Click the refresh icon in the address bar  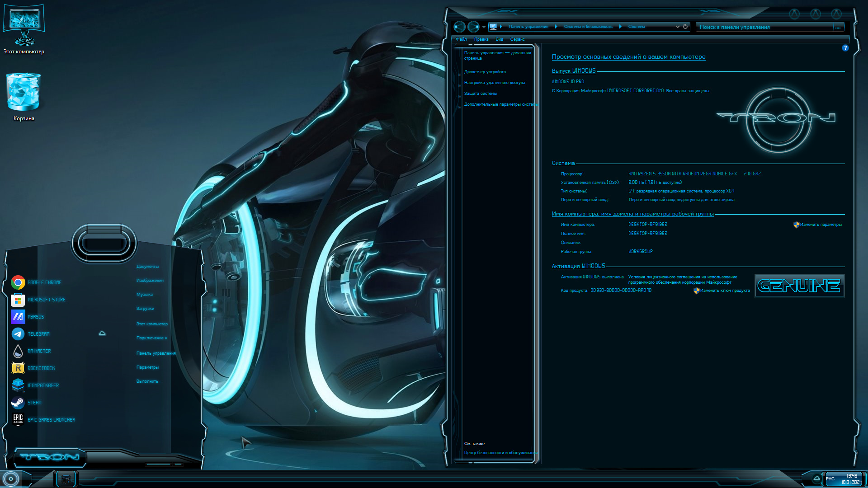(x=684, y=27)
